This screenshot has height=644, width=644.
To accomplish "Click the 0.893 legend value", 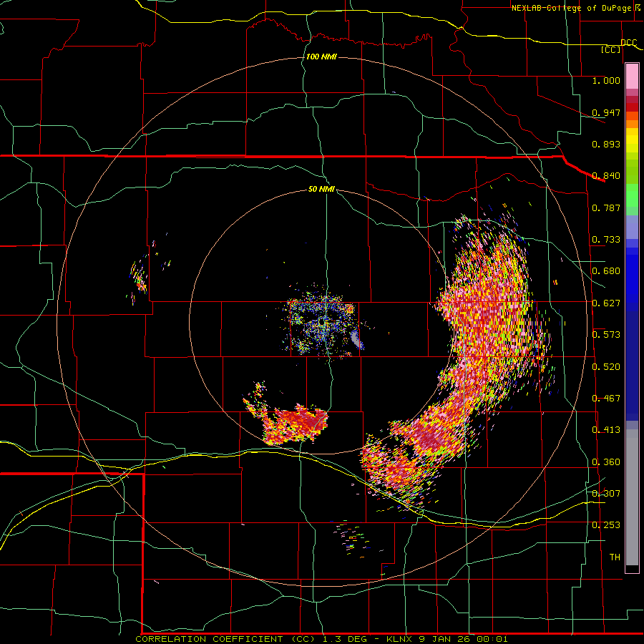I will [x=606, y=144].
